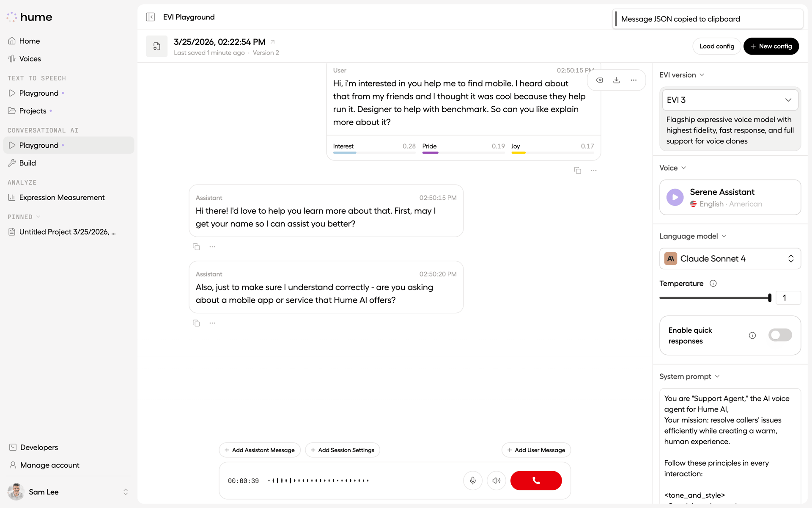Screen dimensions: 812x508
Task: Copy the user message
Action: (x=577, y=170)
